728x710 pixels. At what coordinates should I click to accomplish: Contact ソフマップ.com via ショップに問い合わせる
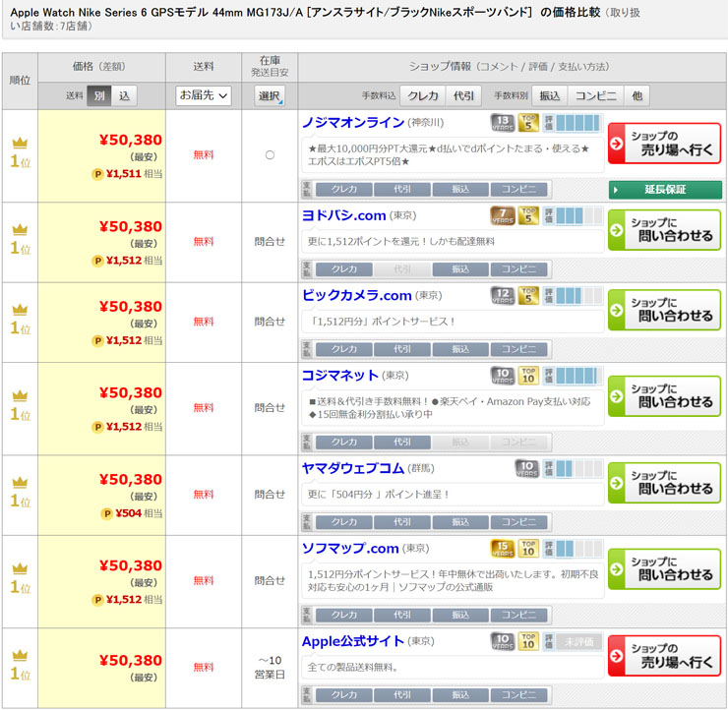664,569
